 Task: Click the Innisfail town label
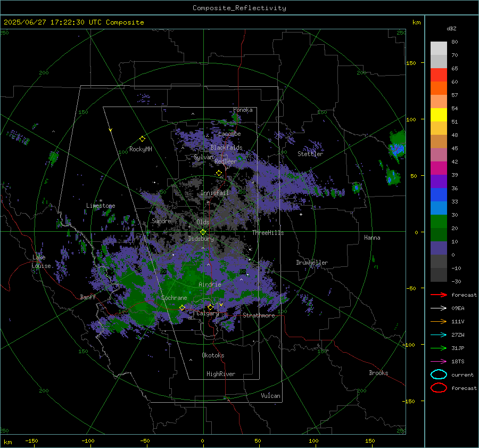pyautogui.click(x=214, y=193)
